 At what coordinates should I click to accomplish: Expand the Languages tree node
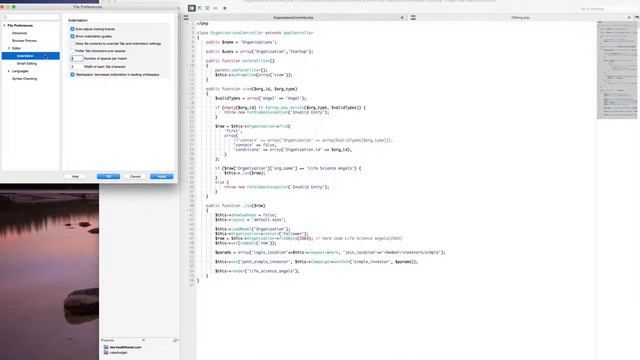pyautogui.click(x=9, y=71)
